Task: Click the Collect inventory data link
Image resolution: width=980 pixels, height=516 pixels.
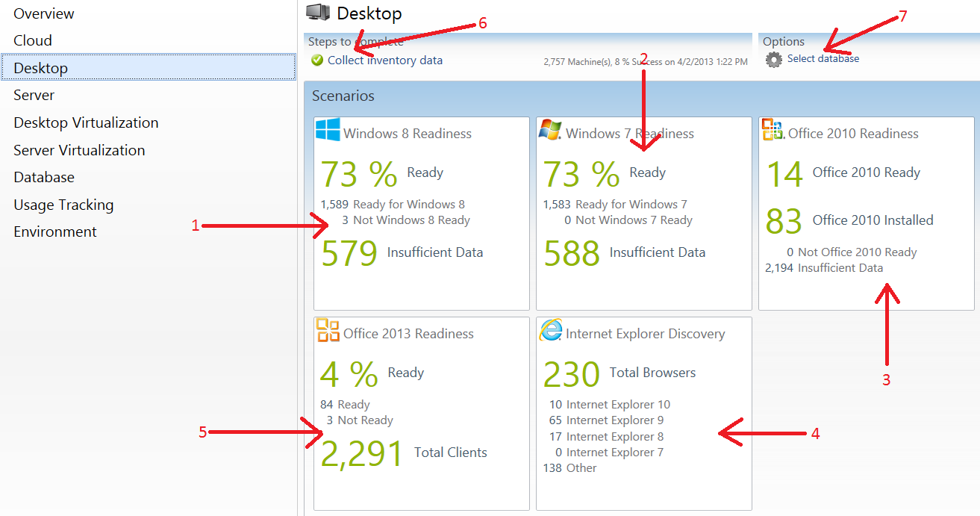Action: tap(385, 60)
